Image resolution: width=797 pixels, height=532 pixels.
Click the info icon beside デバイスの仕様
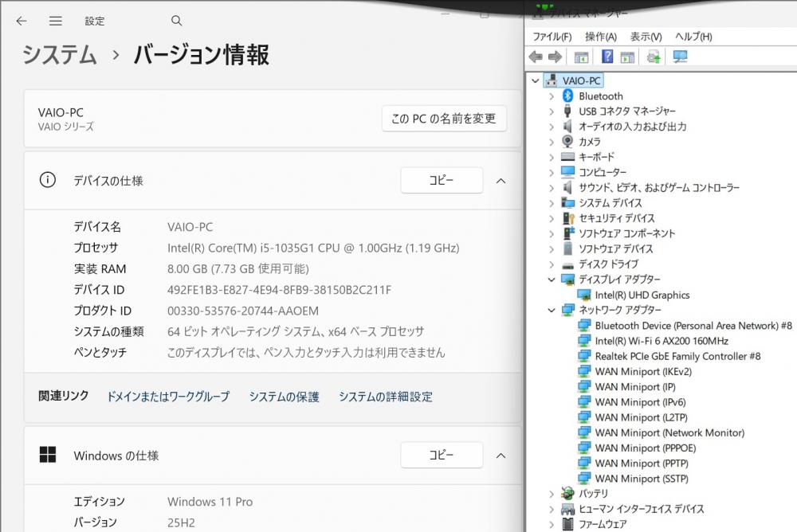48,180
